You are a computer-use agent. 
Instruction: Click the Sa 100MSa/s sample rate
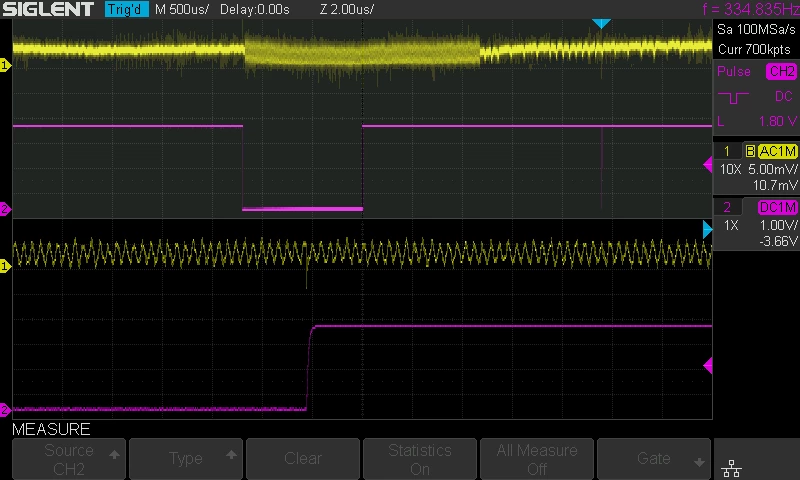click(756, 30)
